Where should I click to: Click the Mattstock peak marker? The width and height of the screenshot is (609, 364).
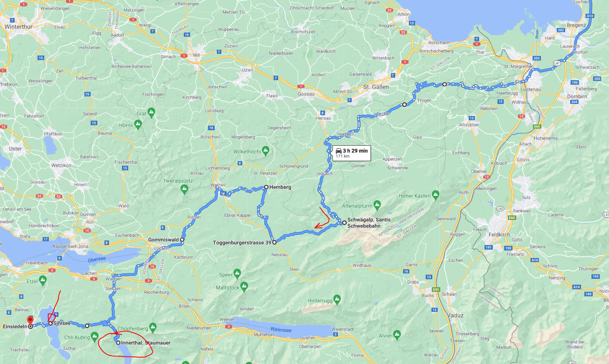(244, 287)
